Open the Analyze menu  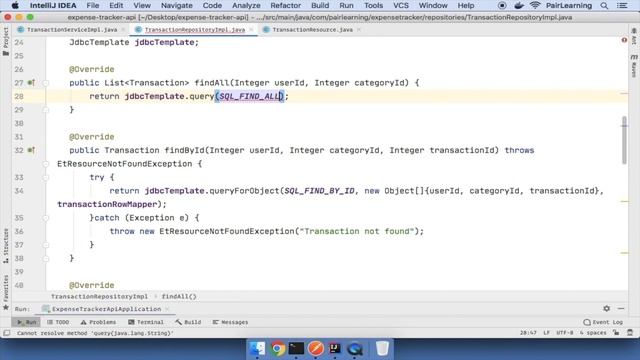[246, 6]
